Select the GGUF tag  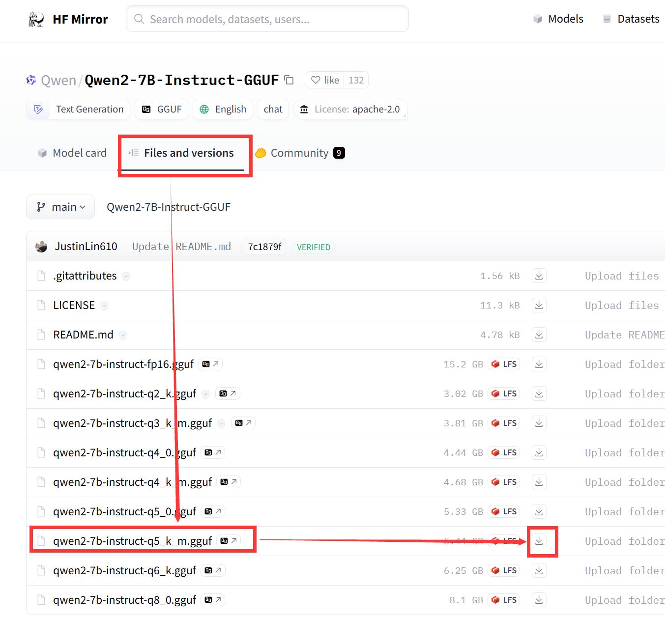[161, 109]
